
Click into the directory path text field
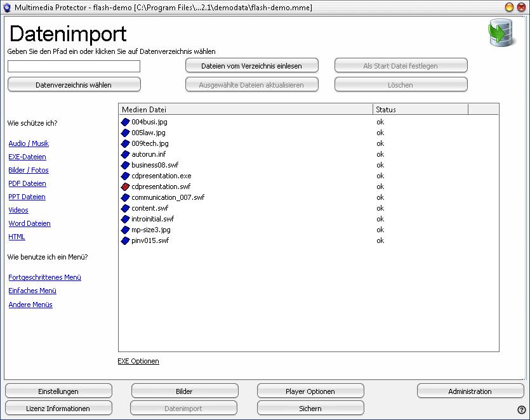click(74, 67)
